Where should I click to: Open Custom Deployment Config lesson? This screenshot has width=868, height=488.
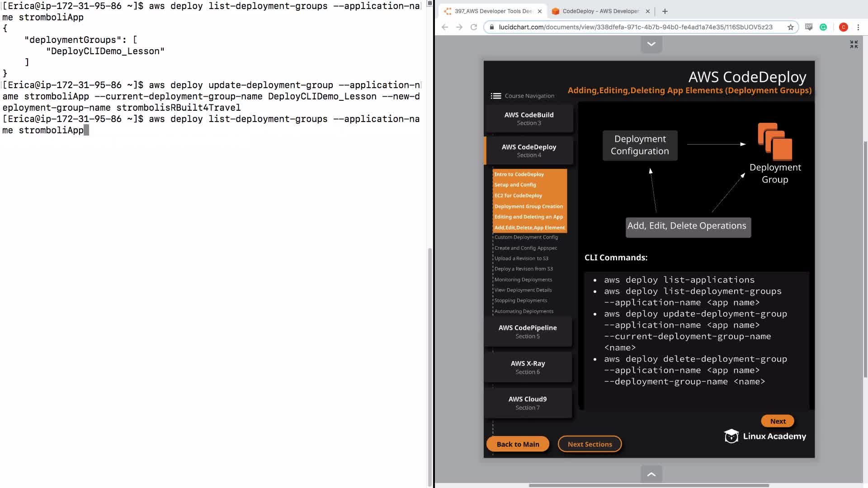pyautogui.click(x=526, y=237)
